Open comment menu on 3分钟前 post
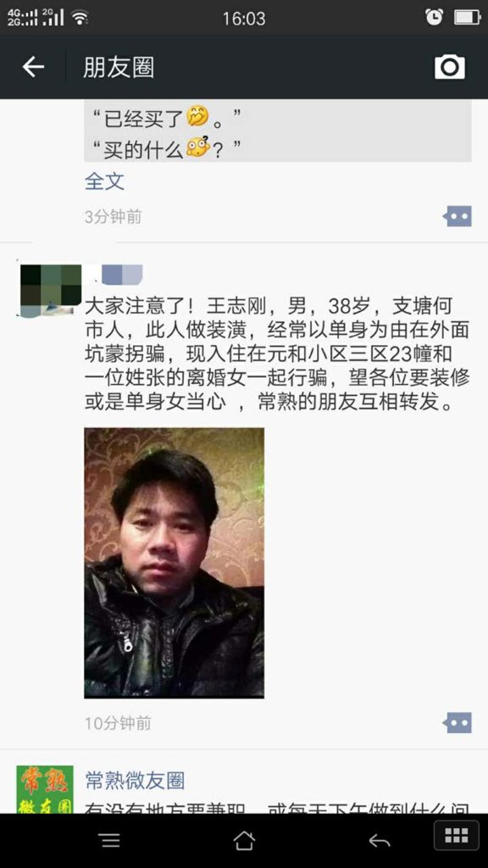The height and width of the screenshot is (868, 488). pyautogui.click(x=457, y=216)
